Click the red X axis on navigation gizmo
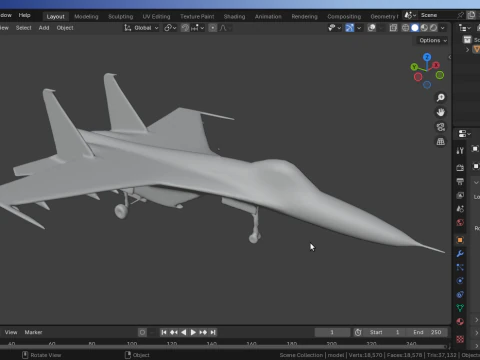Image resolution: width=480 pixels, height=360 pixels. pos(436,65)
